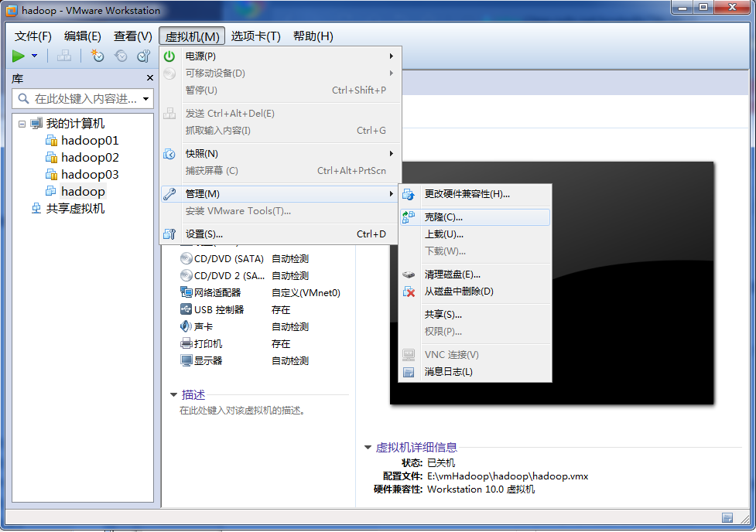Click the take snapshot clock icon in toolbar
Viewport: 756px width, 532px height.
click(x=97, y=56)
